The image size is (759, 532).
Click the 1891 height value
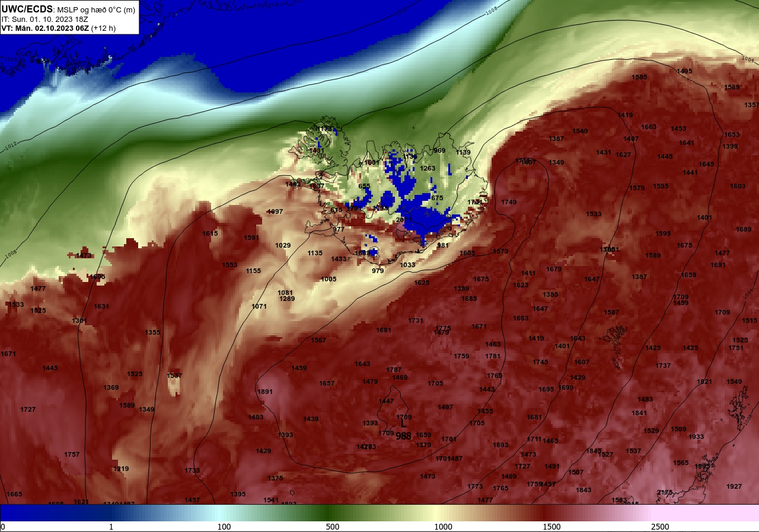coord(265,392)
